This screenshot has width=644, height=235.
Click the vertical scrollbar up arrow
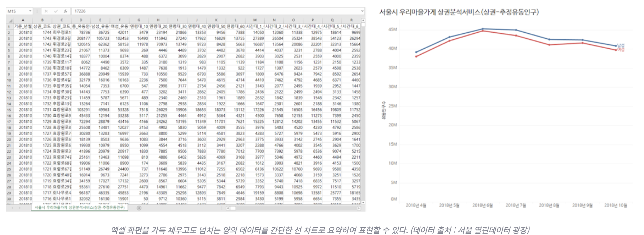(363, 20)
